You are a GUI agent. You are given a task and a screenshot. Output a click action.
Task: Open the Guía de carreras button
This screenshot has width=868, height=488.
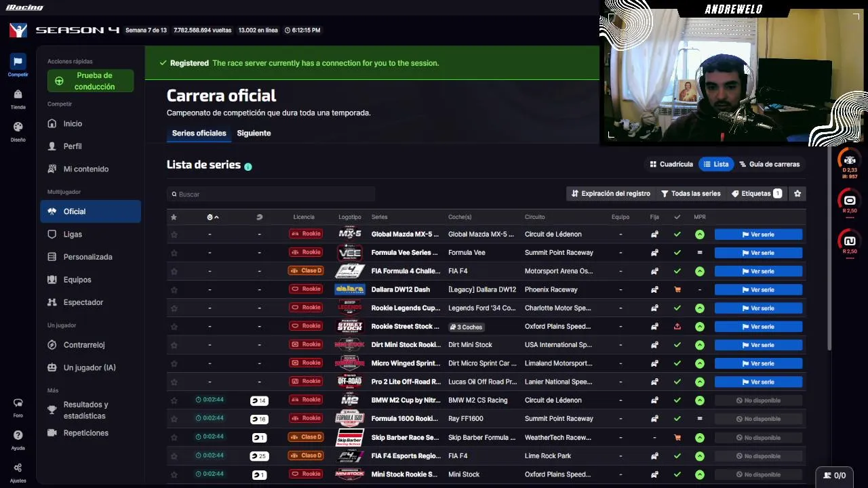tap(770, 164)
